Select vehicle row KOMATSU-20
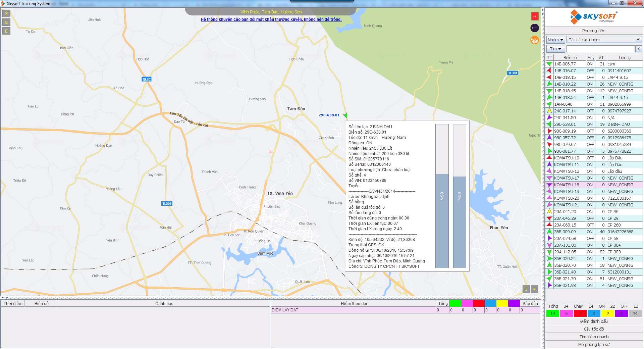Image resolution: width=644 pixels, height=349 pixels. click(594, 198)
